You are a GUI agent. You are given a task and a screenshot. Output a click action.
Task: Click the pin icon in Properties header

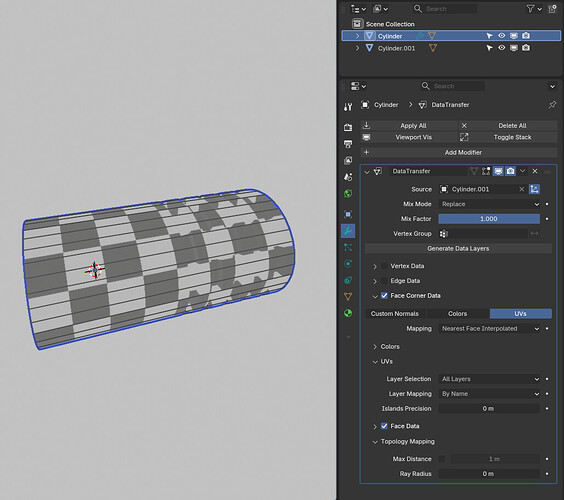point(552,105)
